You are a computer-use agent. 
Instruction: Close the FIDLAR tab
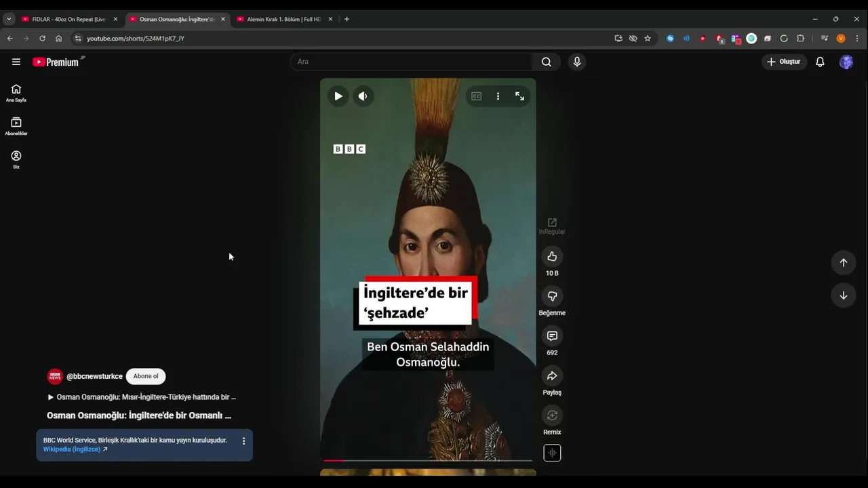point(115,19)
